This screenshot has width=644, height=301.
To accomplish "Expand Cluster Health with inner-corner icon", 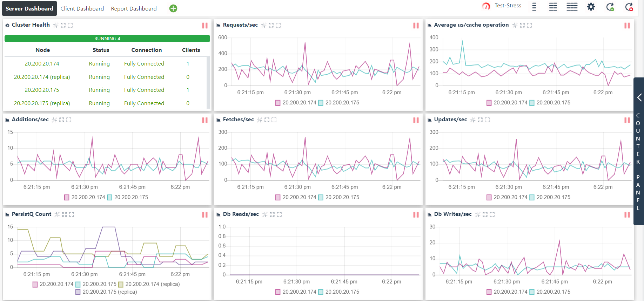I will click(63, 25).
